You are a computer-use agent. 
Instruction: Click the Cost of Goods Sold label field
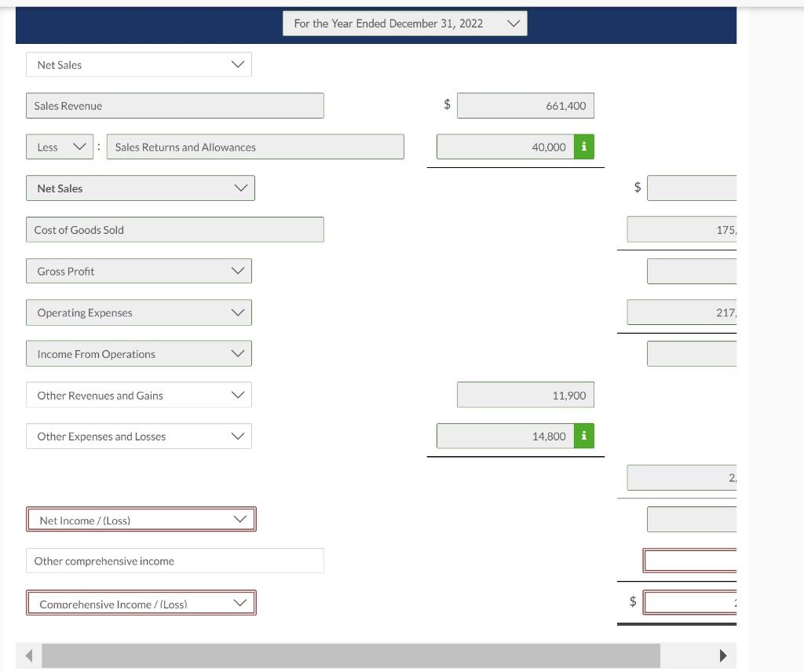[175, 230]
